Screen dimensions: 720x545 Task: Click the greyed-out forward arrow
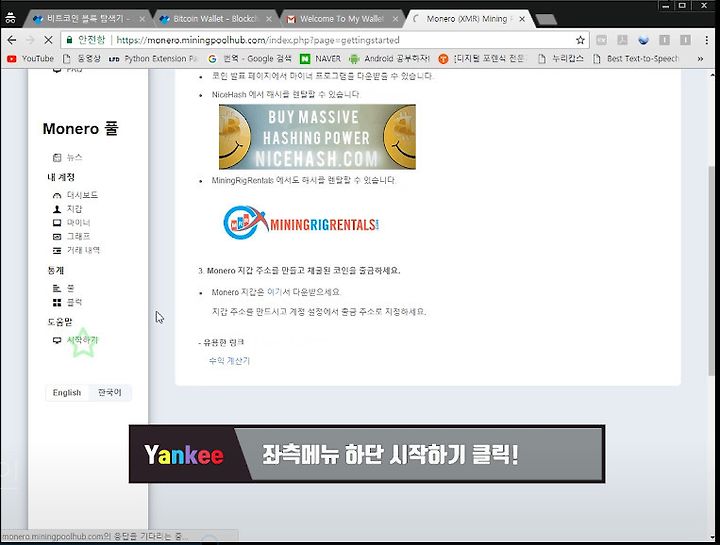click(30, 40)
